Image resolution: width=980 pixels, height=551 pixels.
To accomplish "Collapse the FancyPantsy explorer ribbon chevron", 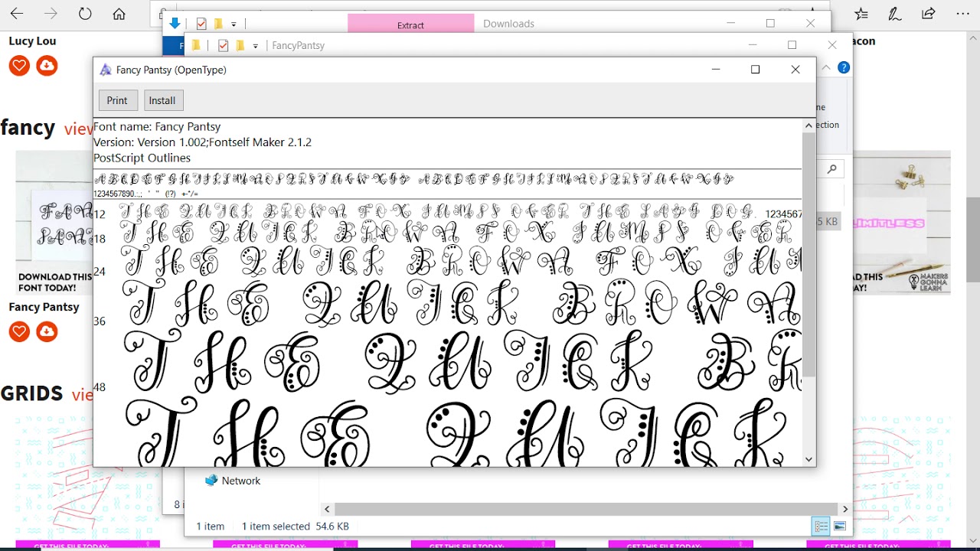I will click(x=825, y=67).
